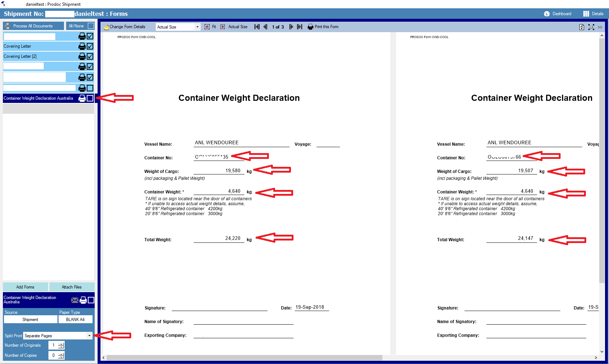
Task: Click the Add Forms button
Action: point(25,287)
